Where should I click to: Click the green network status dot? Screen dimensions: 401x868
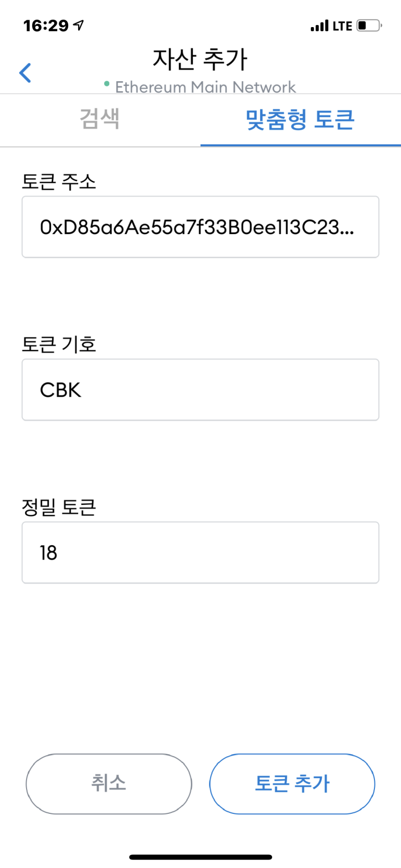107,84
